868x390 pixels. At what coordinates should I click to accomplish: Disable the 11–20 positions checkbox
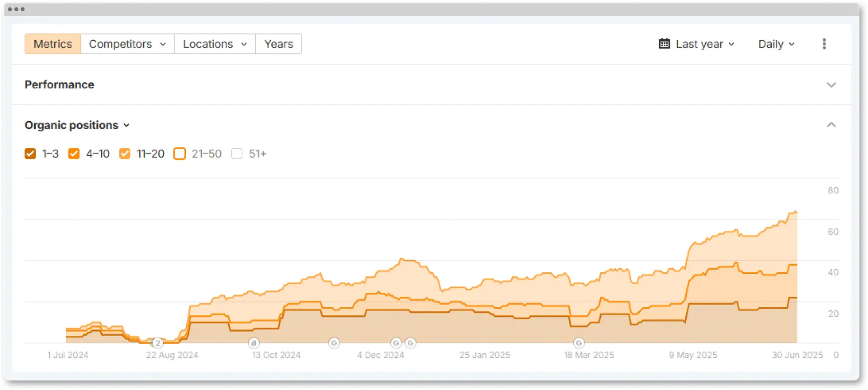125,154
